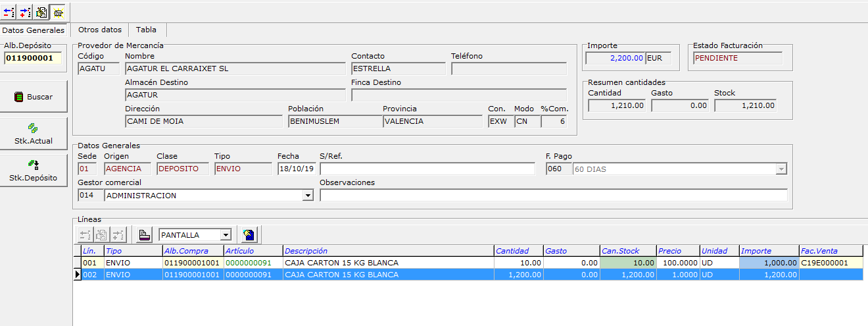Click the blue icon right of PANTALLA dropdown

pos(249,234)
